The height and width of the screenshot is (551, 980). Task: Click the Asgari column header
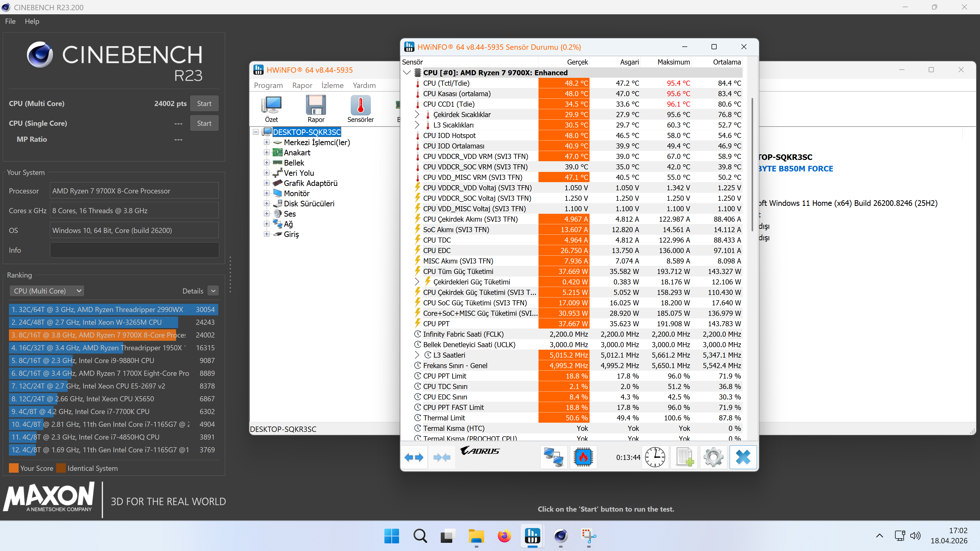[x=615, y=62]
